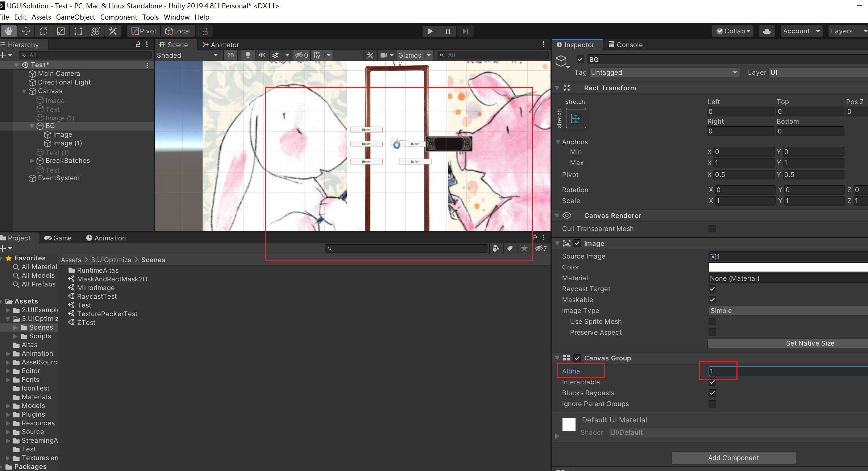The height and width of the screenshot is (471, 868).
Task: Open the Window menu
Action: pyautogui.click(x=176, y=17)
